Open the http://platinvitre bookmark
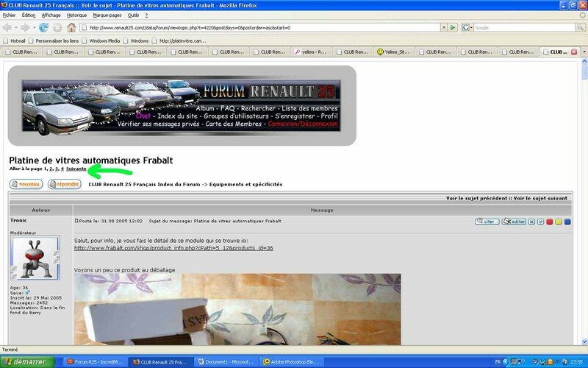 click(x=179, y=40)
